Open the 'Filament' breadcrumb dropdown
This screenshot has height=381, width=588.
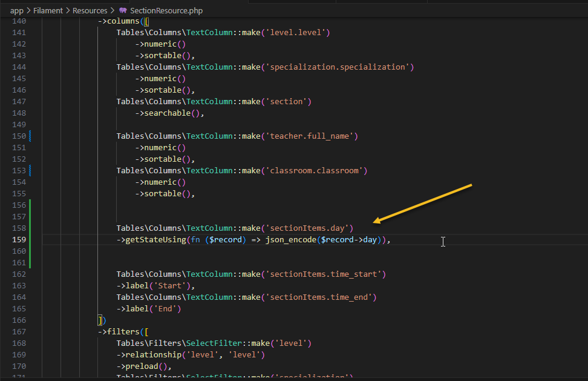tap(48, 10)
